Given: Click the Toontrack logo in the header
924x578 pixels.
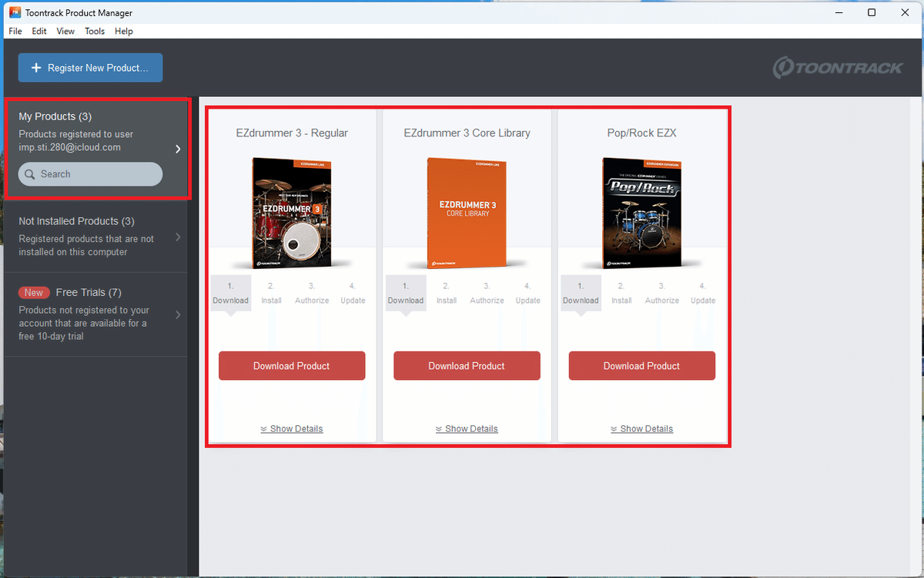Looking at the screenshot, I should point(838,68).
